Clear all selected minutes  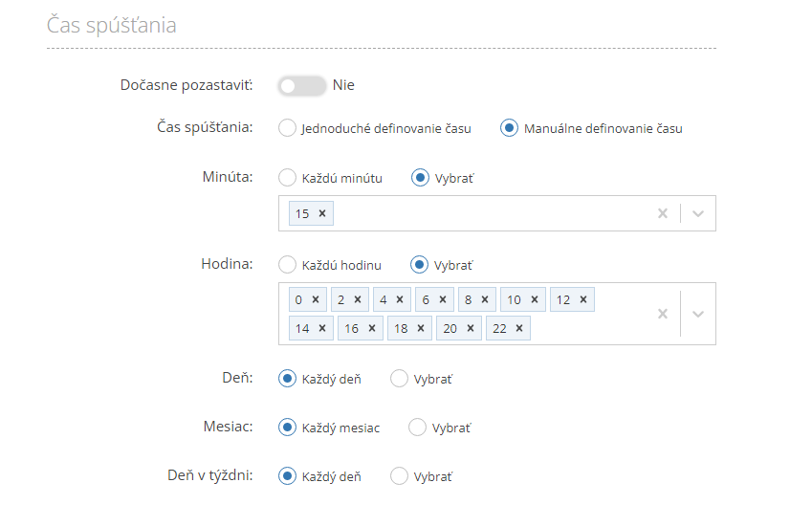coord(663,213)
